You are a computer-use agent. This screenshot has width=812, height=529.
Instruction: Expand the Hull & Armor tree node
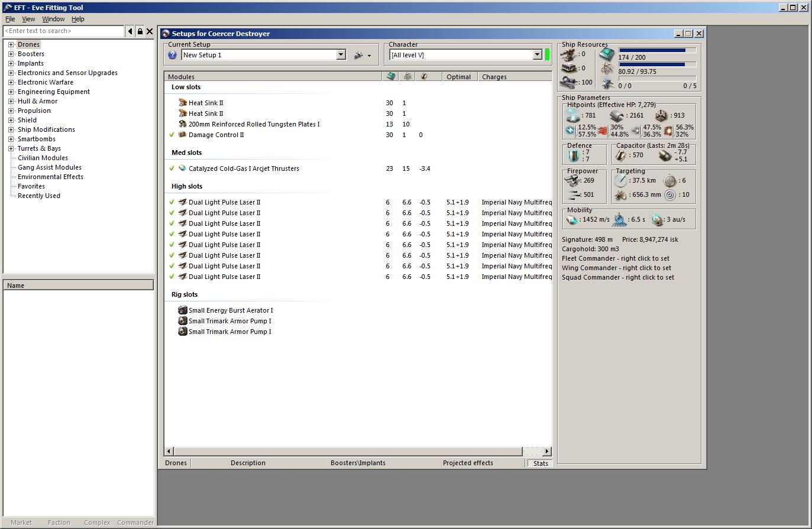[11, 101]
